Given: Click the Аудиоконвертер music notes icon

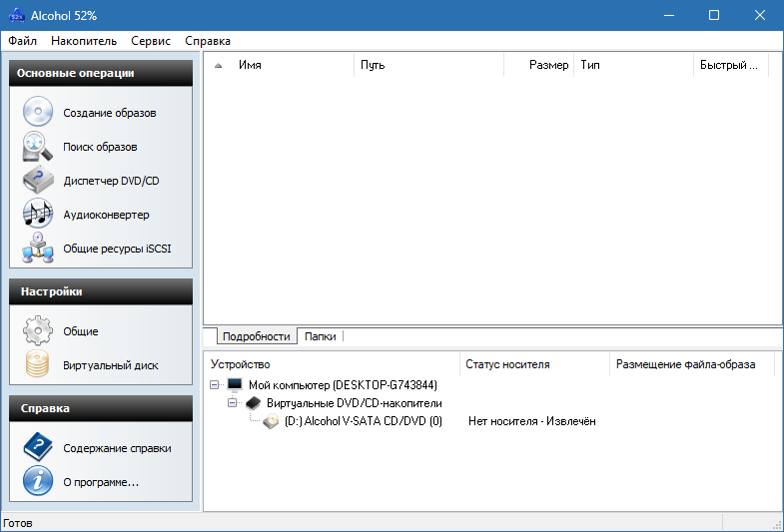Looking at the screenshot, I should click(x=38, y=214).
